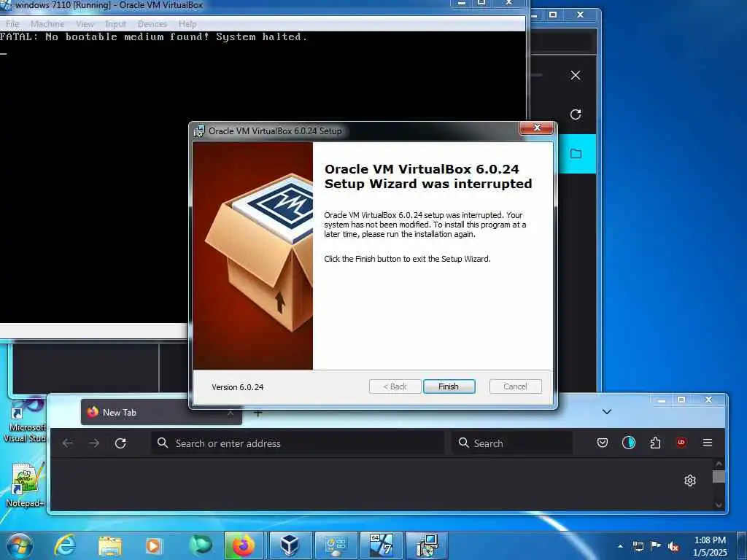Open the clock showing 1:08 PM
The height and width of the screenshot is (560, 747).
[x=710, y=546]
